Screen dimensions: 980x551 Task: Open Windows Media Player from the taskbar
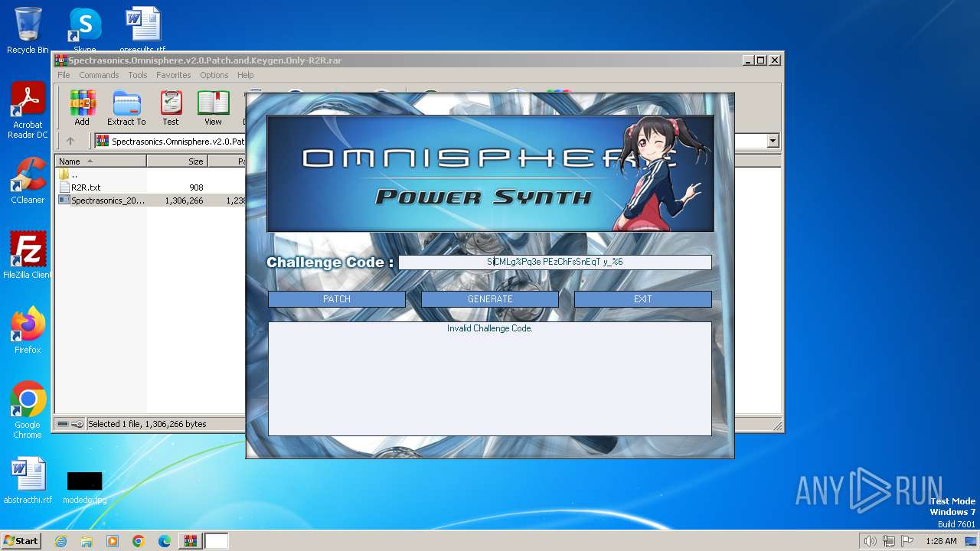[113, 541]
